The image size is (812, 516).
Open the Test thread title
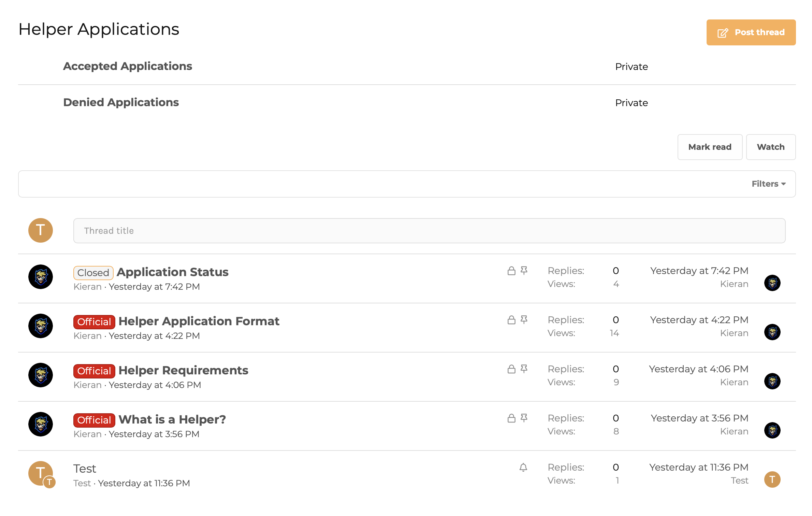(x=85, y=469)
